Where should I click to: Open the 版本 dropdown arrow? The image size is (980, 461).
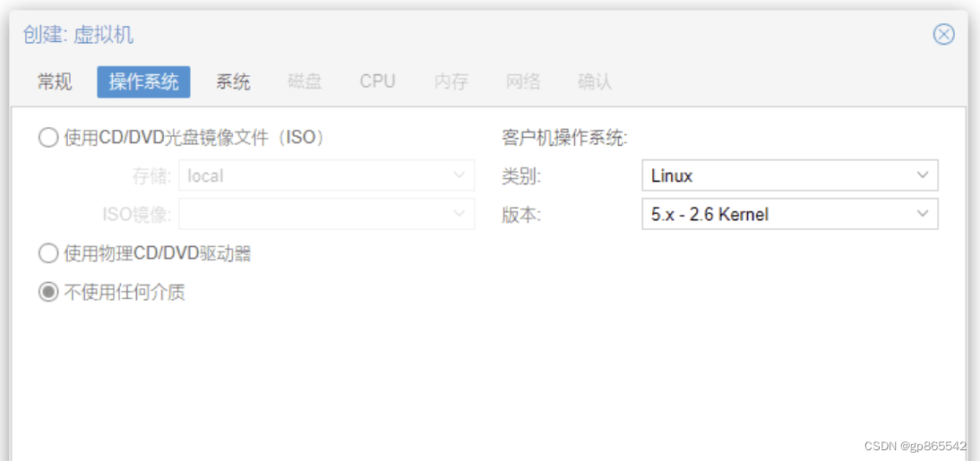coord(924,214)
